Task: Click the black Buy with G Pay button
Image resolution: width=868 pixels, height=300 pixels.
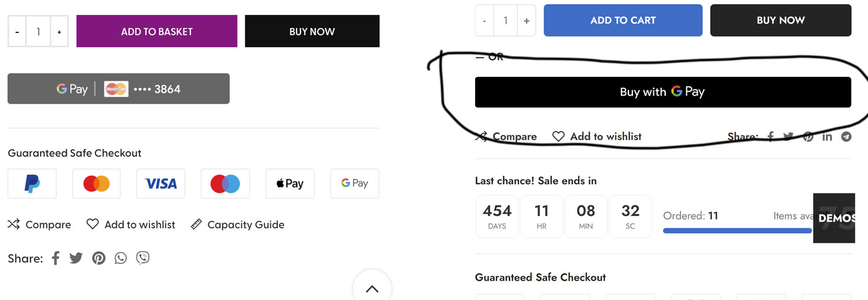Action: tap(663, 92)
